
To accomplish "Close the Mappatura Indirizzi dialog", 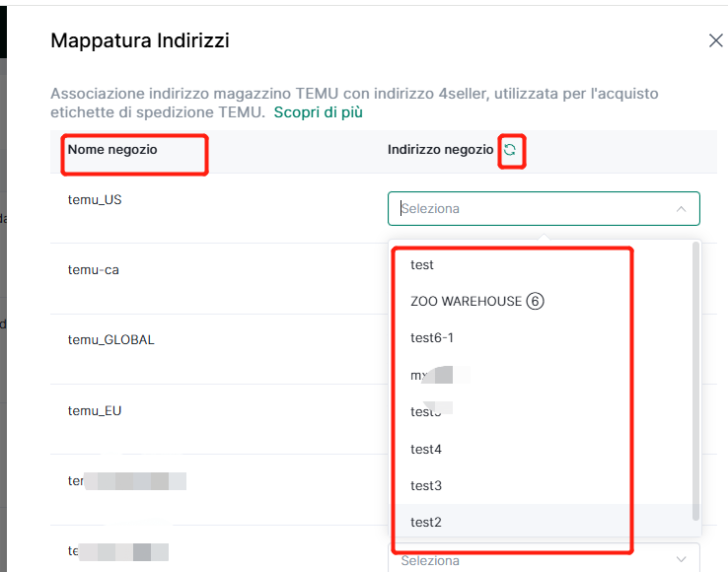I will click(715, 40).
